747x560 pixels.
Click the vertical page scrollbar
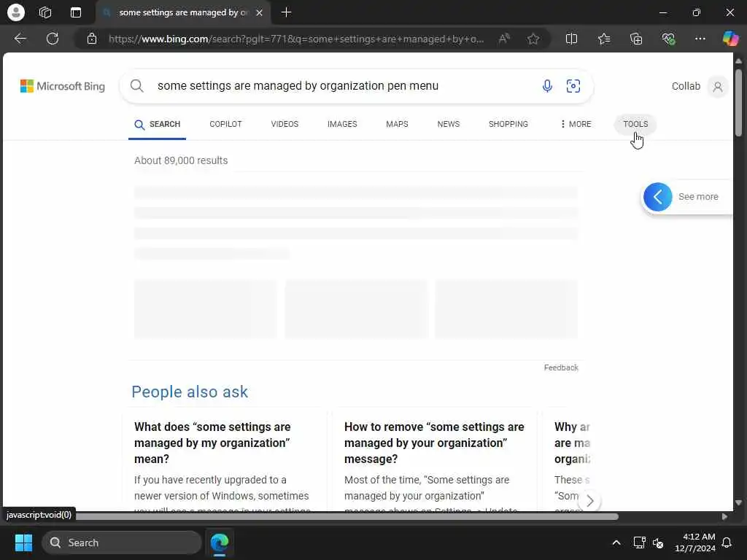pyautogui.click(x=738, y=102)
